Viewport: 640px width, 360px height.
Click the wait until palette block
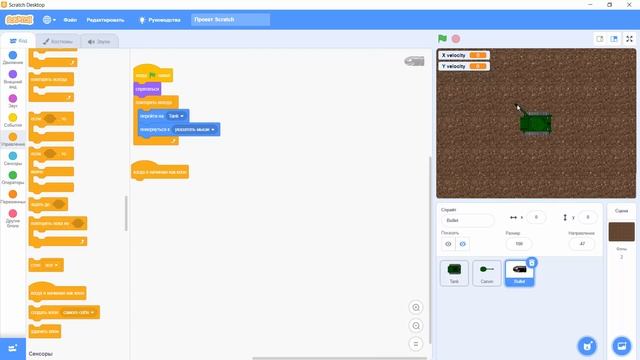point(48,204)
